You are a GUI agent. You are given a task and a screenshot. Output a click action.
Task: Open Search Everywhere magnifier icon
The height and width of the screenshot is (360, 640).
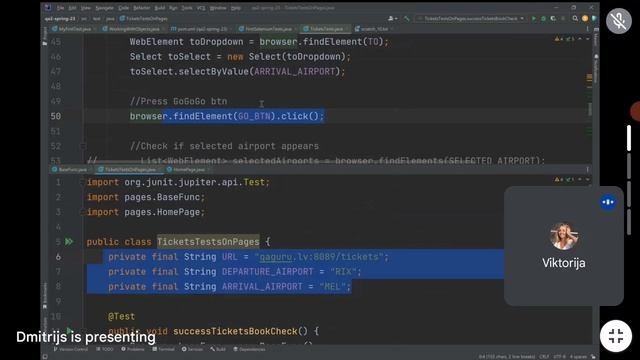tap(575, 18)
